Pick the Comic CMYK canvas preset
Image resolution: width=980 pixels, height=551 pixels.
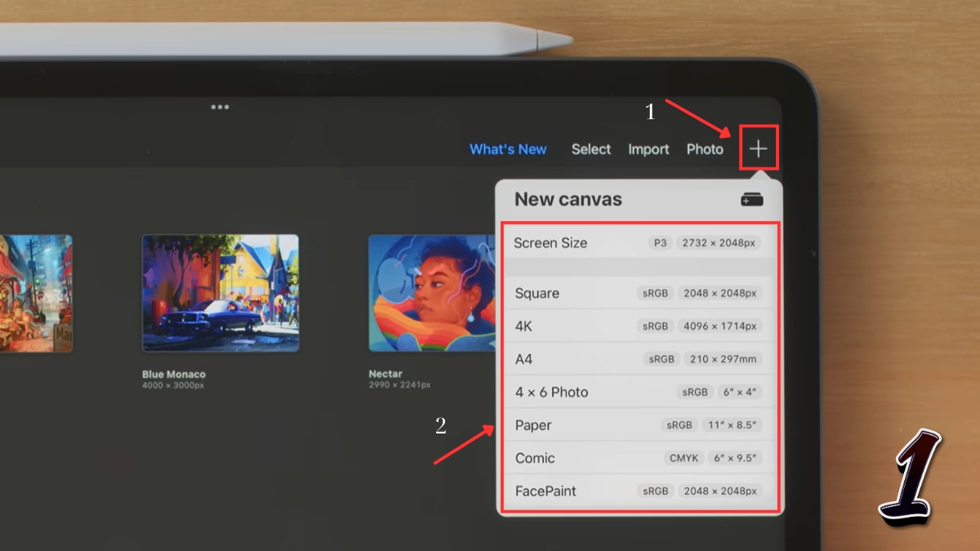[639, 458]
